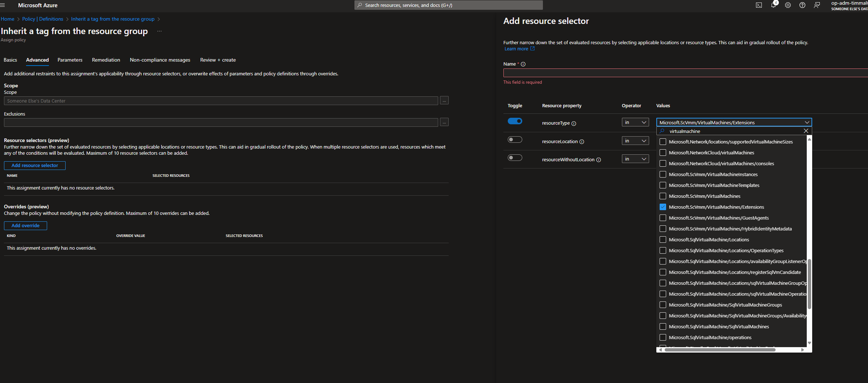
Task: Enable the resourceLocation toggle
Action: pos(515,140)
